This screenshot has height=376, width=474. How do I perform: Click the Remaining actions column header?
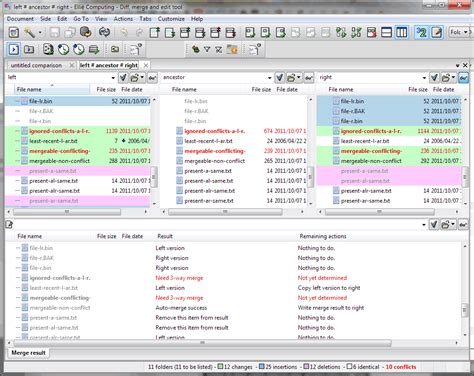(x=323, y=236)
